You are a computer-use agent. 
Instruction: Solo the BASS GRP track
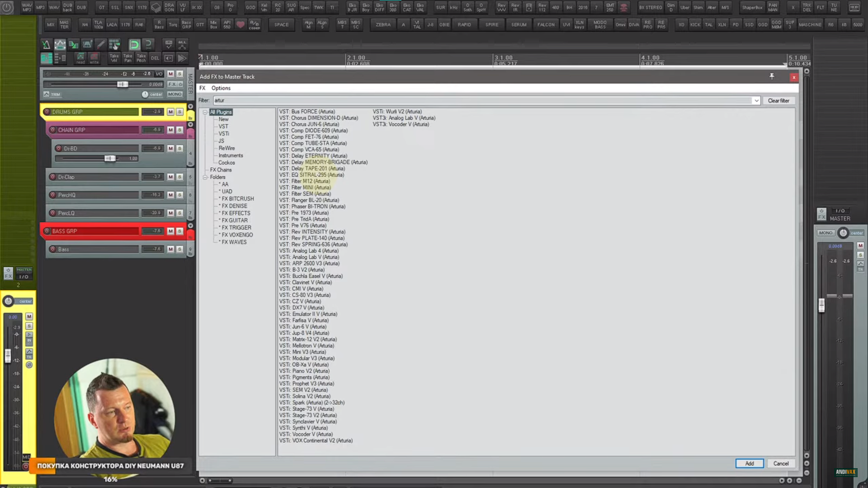coord(179,231)
